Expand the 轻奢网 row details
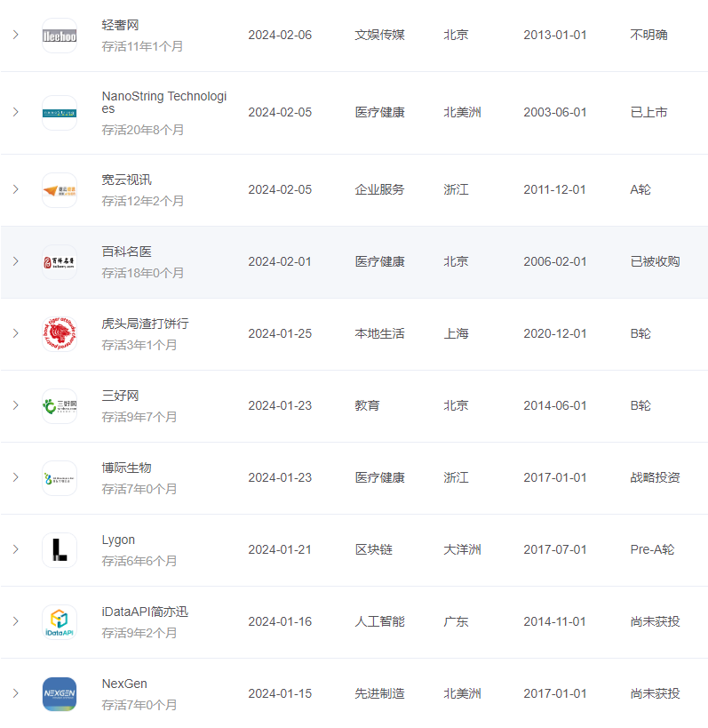 (16, 35)
